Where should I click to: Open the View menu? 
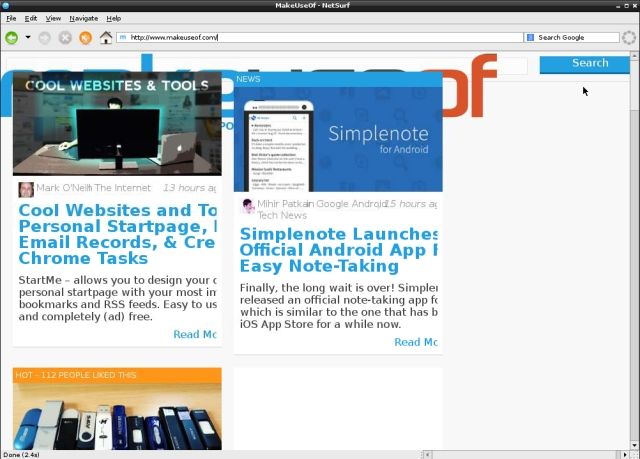(53, 18)
